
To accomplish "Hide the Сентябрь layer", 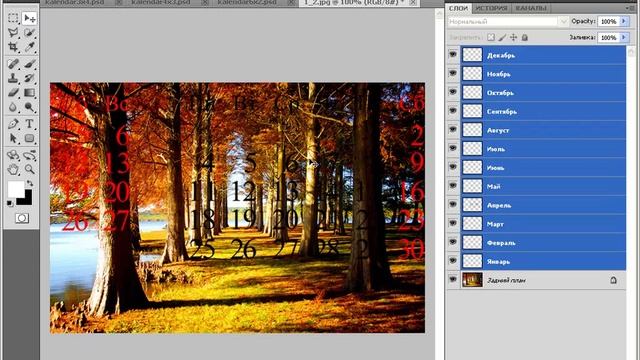I will click(453, 111).
